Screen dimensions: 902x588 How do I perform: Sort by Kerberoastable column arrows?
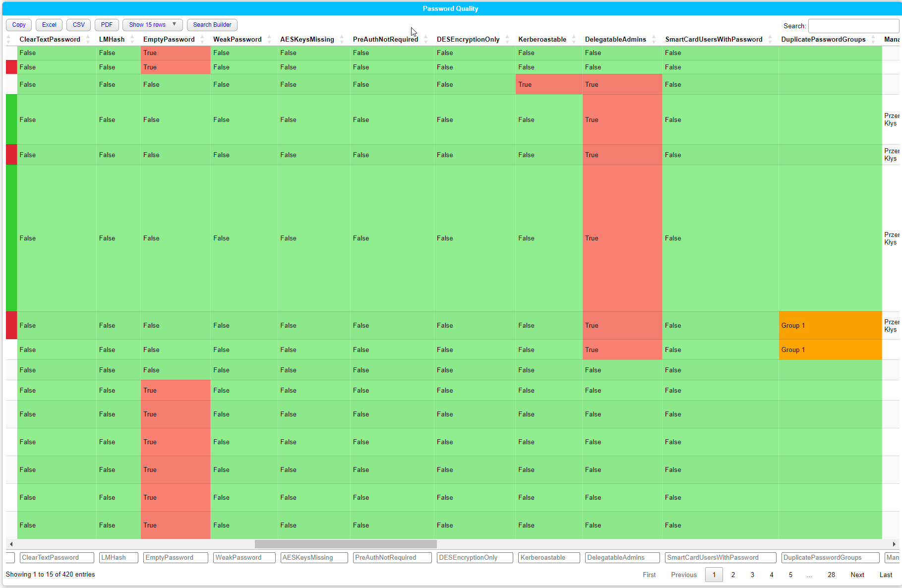tap(574, 39)
